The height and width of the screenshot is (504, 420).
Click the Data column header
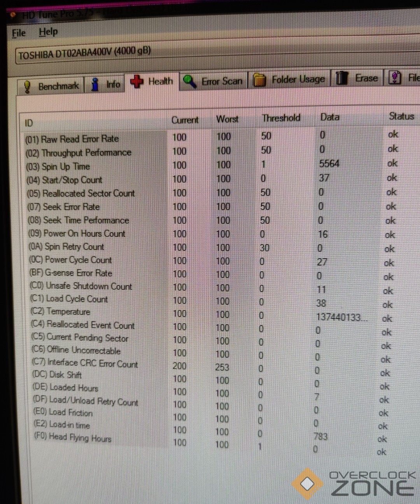click(330, 117)
